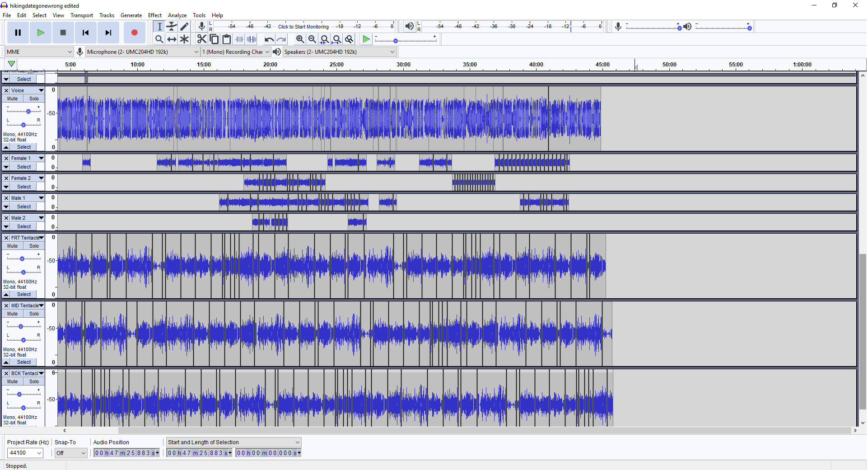
Task: Adjust the Voice track gain slider
Action: click(28, 111)
